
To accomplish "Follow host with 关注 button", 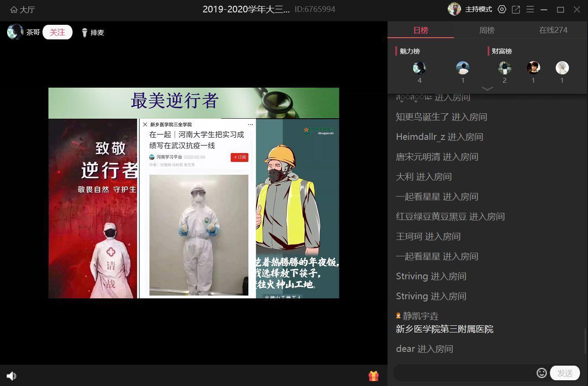I will click(58, 32).
